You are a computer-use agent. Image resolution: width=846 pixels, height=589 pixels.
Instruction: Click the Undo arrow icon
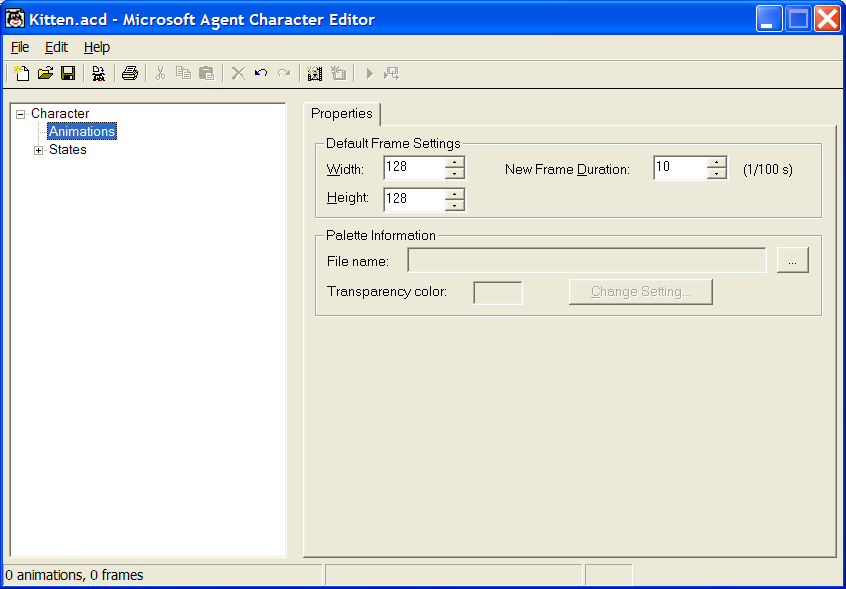(261, 73)
